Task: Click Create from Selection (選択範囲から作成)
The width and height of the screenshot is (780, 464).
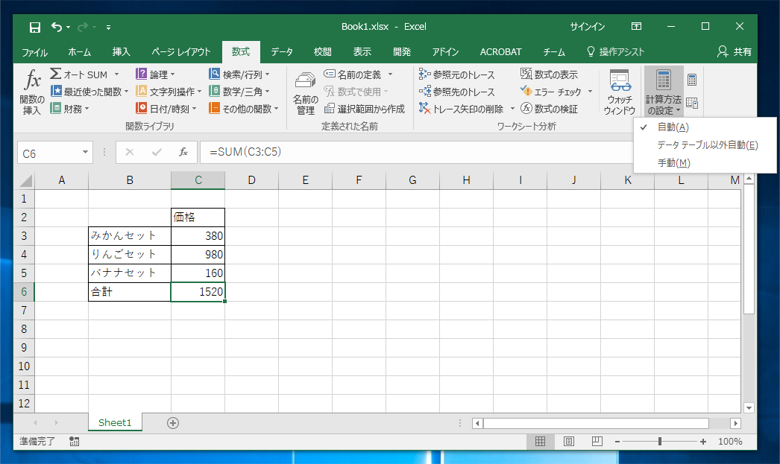Action: (364, 108)
